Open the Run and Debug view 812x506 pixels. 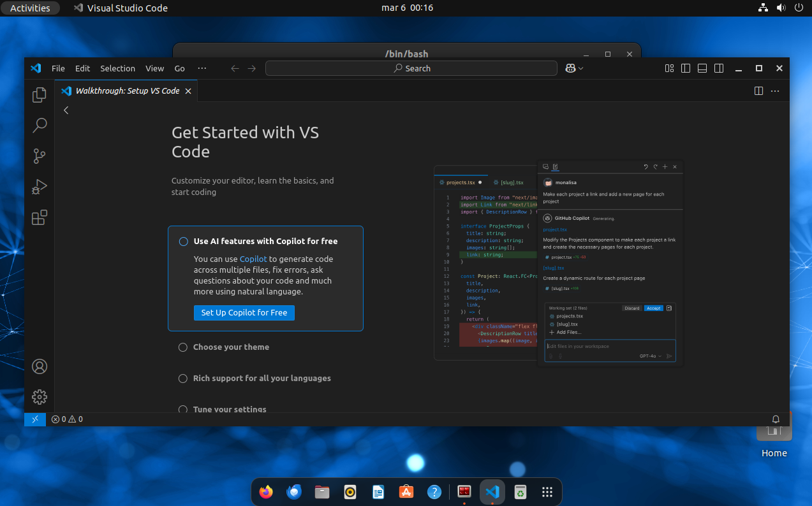point(40,187)
